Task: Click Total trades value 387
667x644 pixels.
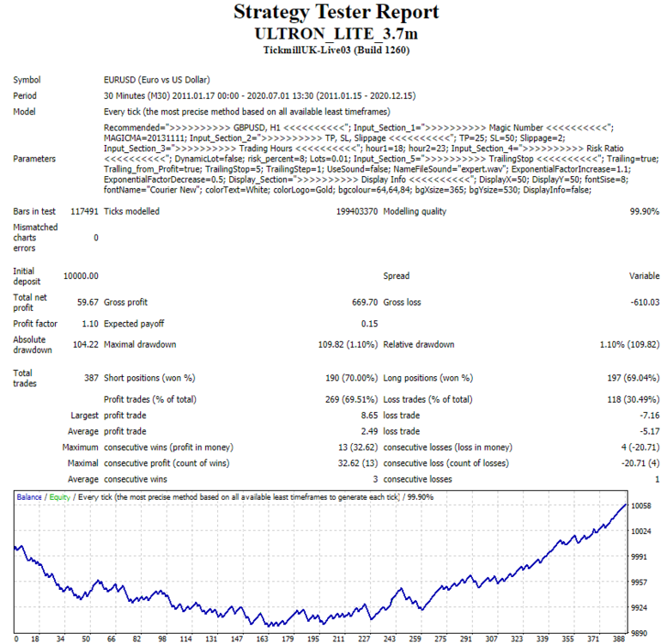Action: click(91, 378)
